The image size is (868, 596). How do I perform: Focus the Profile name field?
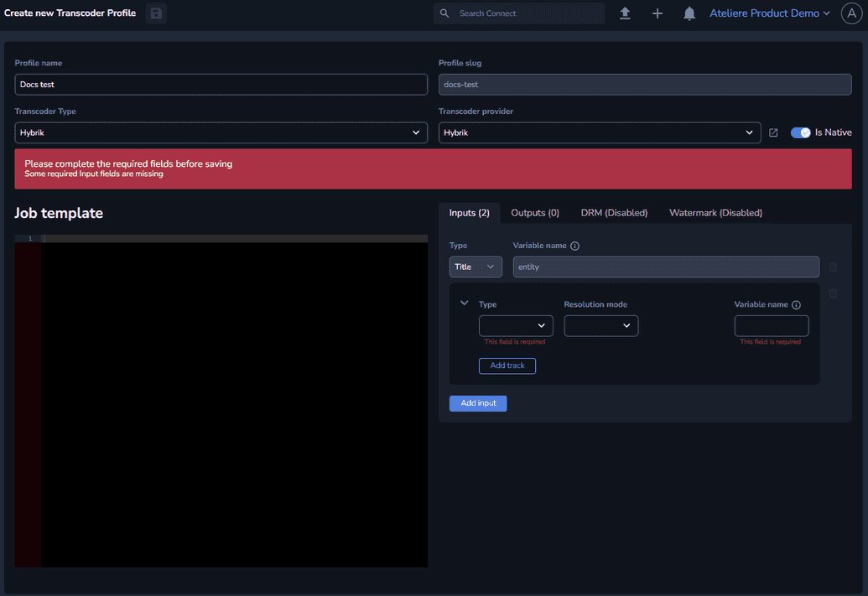point(221,85)
